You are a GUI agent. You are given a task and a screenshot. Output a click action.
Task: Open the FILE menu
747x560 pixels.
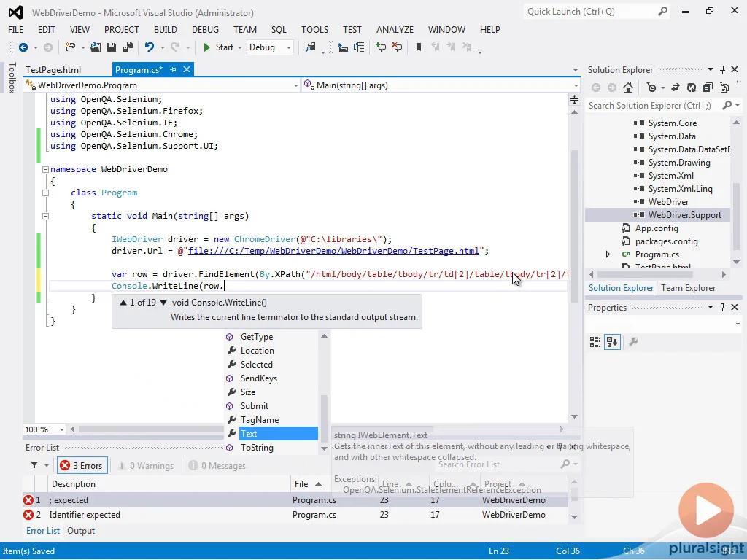pos(16,29)
